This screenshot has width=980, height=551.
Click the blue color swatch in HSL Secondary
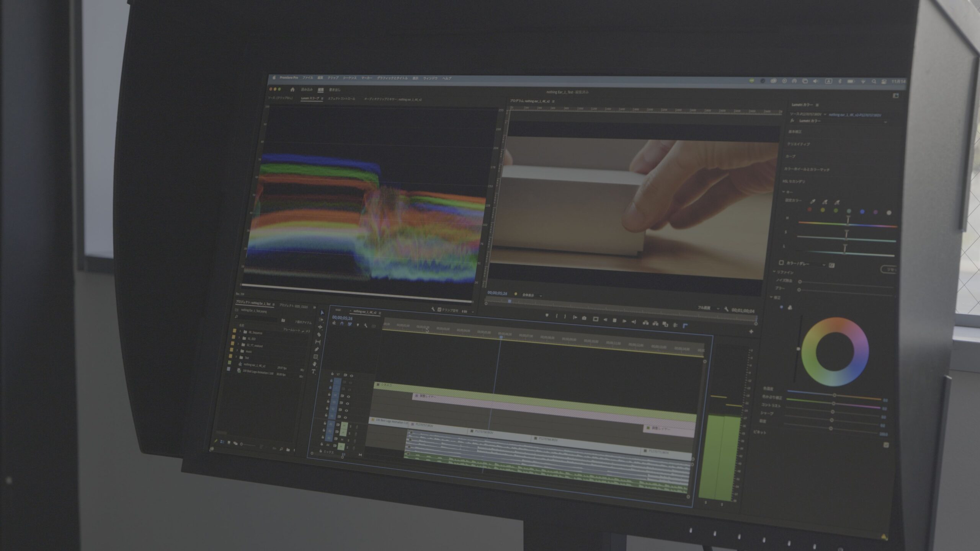[862, 212]
